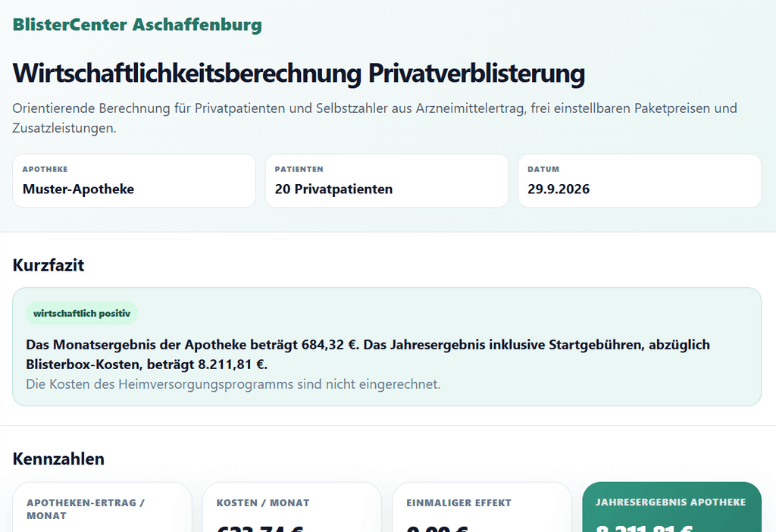Click the APOTHEKEN-ERTRAG / MONAT card label
This screenshot has height=532, width=776.
point(86,509)
